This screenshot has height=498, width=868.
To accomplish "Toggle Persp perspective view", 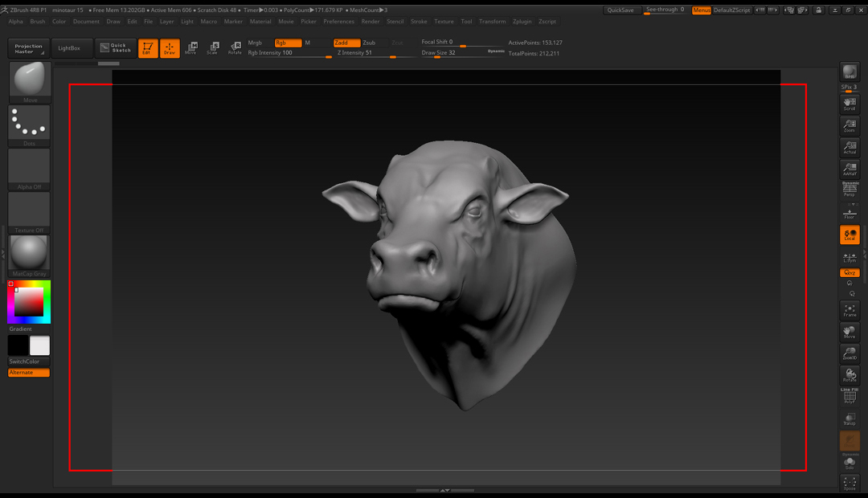I will point(850,190).
